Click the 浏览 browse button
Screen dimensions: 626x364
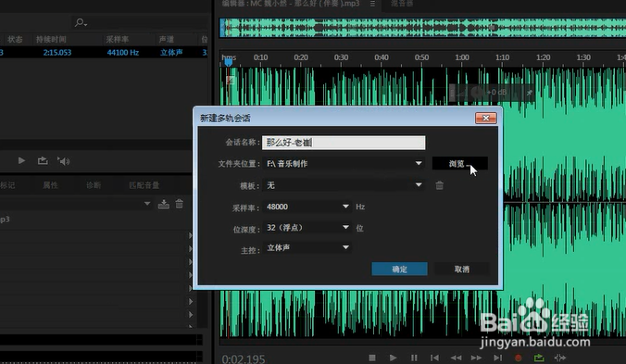(x=460, y=164)
